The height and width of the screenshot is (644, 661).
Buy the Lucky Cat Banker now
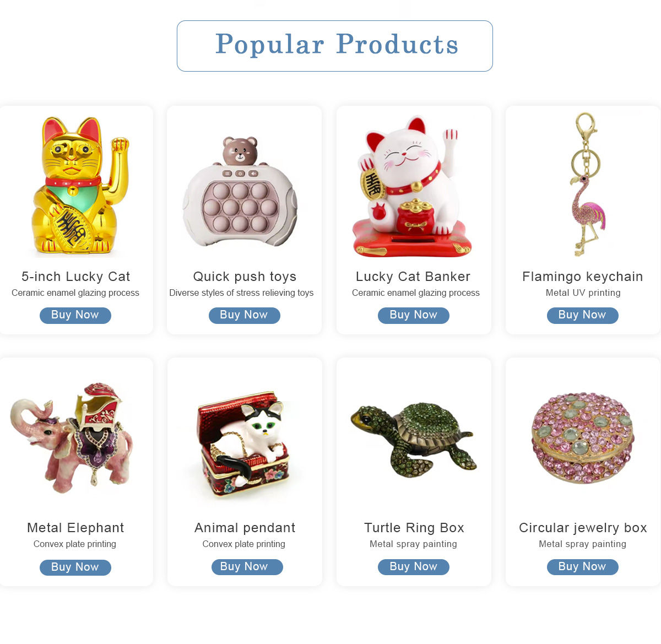click(x=414, y=315)
